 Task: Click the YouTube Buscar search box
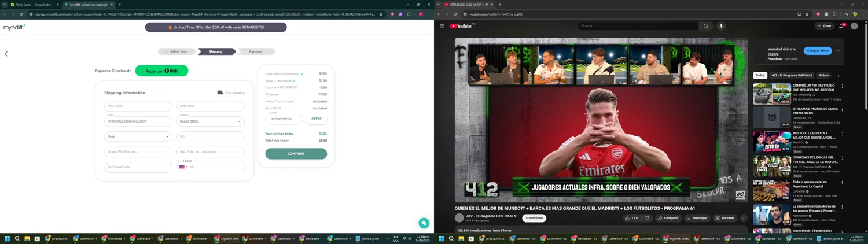[x=638, y=26]
